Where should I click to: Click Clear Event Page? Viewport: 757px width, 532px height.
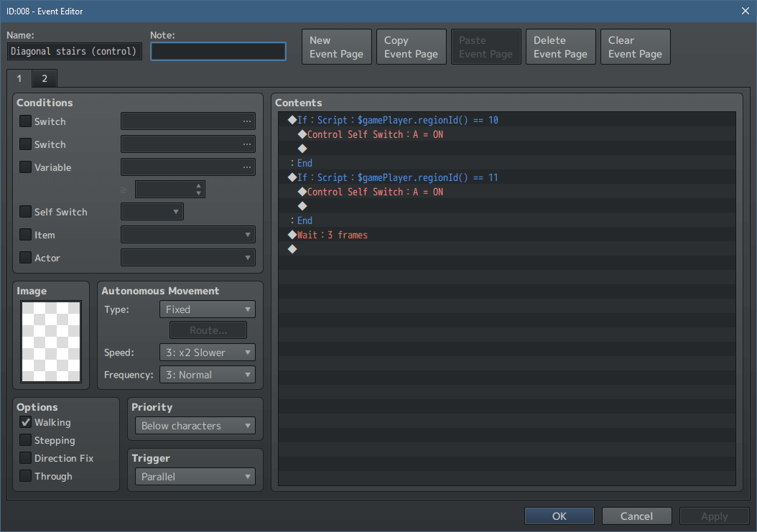[x=635, y=46]
